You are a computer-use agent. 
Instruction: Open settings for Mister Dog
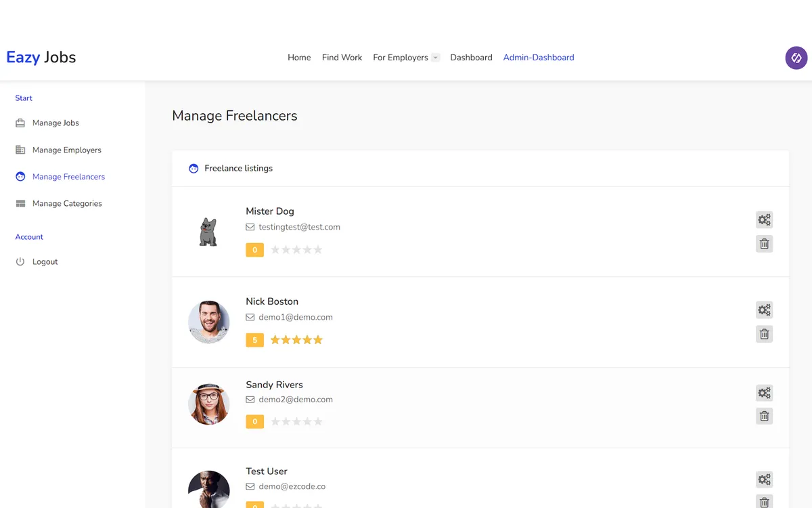(x=764, y=219)
